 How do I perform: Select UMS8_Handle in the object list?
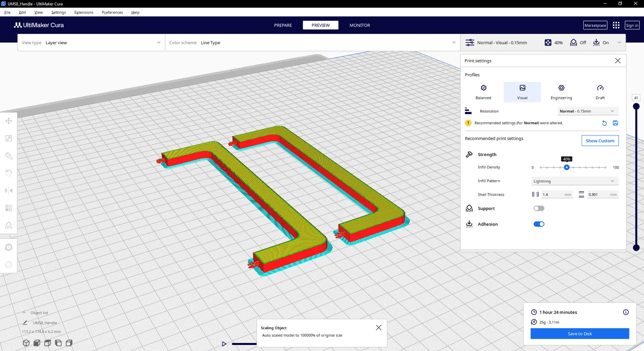point(45,323)
